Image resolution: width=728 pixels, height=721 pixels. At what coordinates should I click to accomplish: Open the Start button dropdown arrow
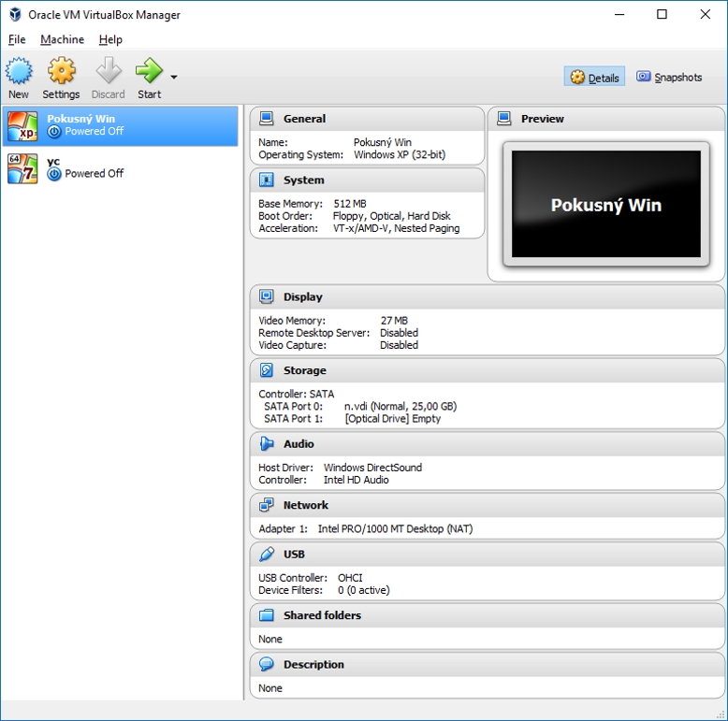(x=174, y=78)
